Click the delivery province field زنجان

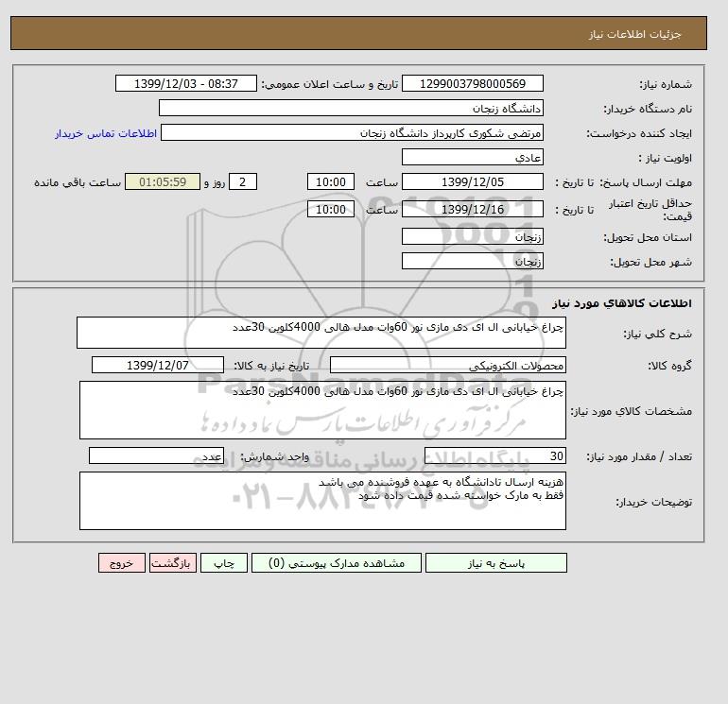[472, 236]
